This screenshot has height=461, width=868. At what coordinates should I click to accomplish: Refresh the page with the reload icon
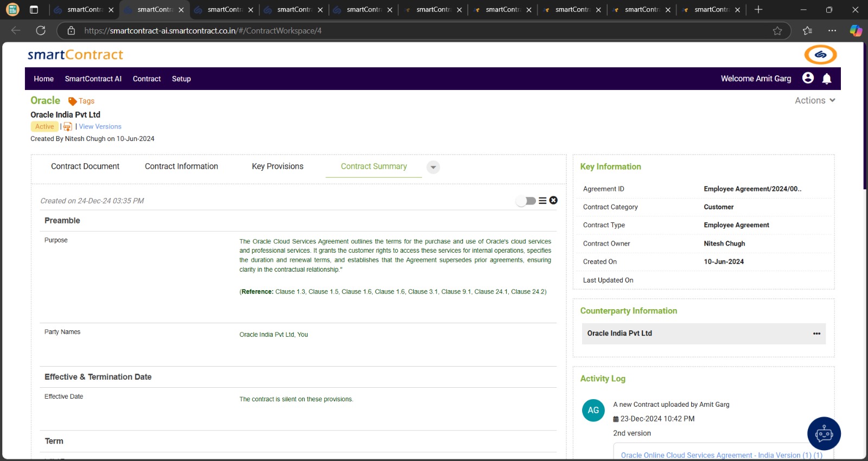click(x=41, y=30)
